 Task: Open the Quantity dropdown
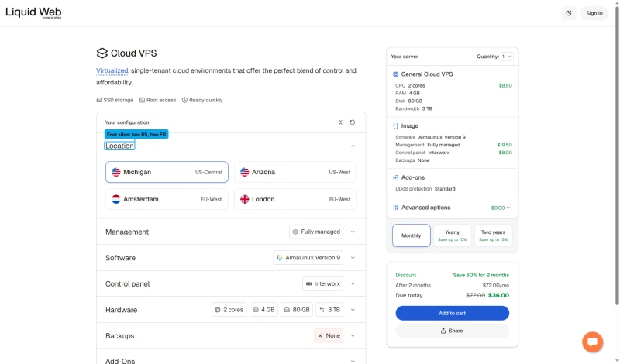(507, 57)
